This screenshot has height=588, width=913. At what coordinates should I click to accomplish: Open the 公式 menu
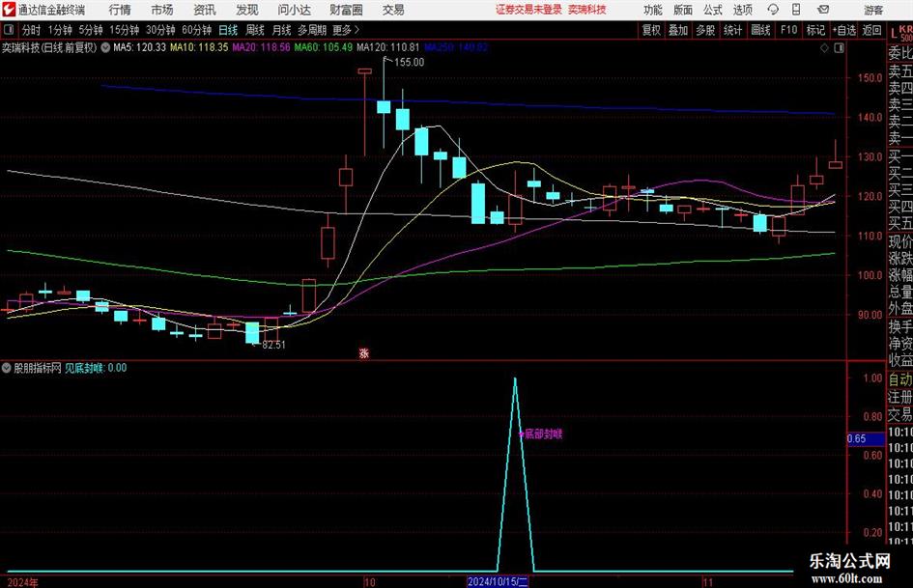[x=712, y=10]
